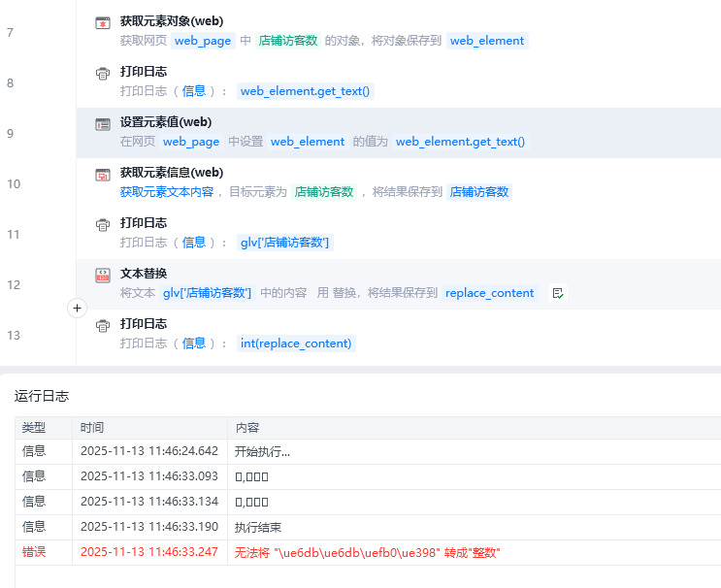Select the 获取元素信息(web) step title

pos(172,173)
